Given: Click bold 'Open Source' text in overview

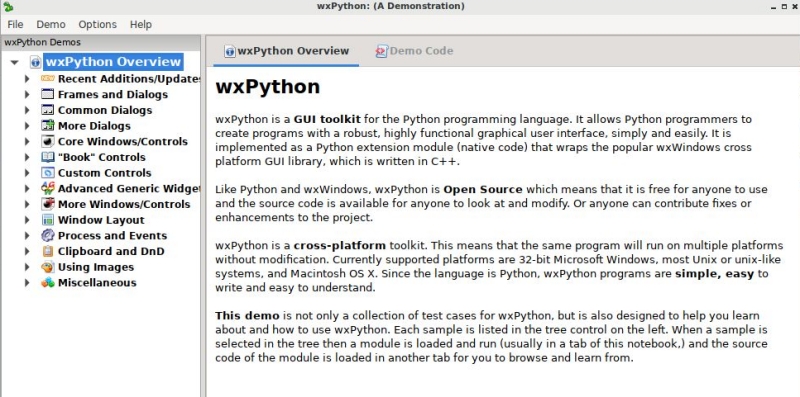Looking at the screenshot, I should (x=483, y=189).
